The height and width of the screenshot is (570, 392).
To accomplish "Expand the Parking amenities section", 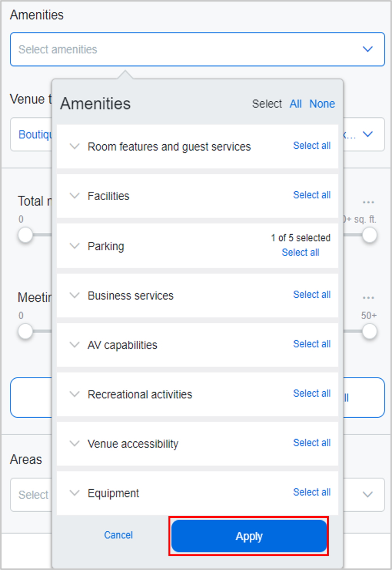I will coord(75,246).
